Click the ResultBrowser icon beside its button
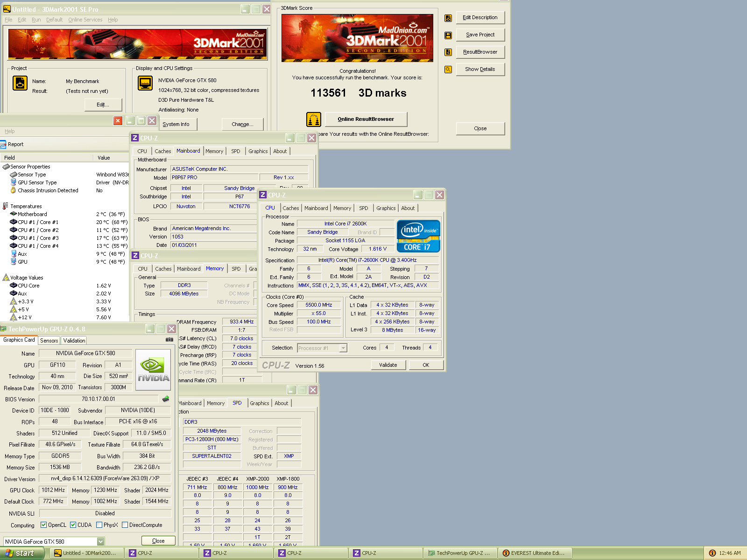The height and width of the screenshot is (560, 747). pyautogui.click(x=448, y=52)
